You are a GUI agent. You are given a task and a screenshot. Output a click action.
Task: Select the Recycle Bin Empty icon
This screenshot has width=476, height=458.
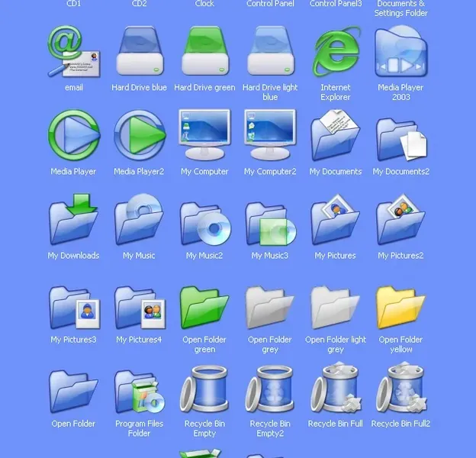pos(204,389)
